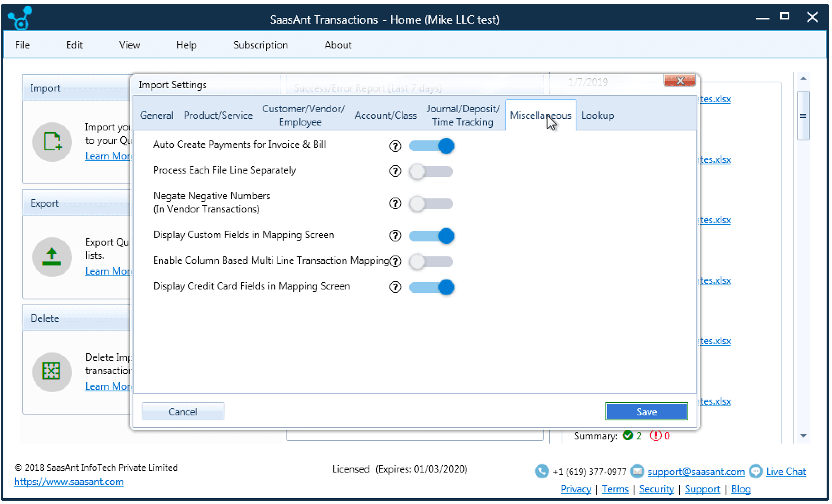832x504 pixels.
Task: Enable Negate Negative Numbers toggle
Action: tap(431, 204)
